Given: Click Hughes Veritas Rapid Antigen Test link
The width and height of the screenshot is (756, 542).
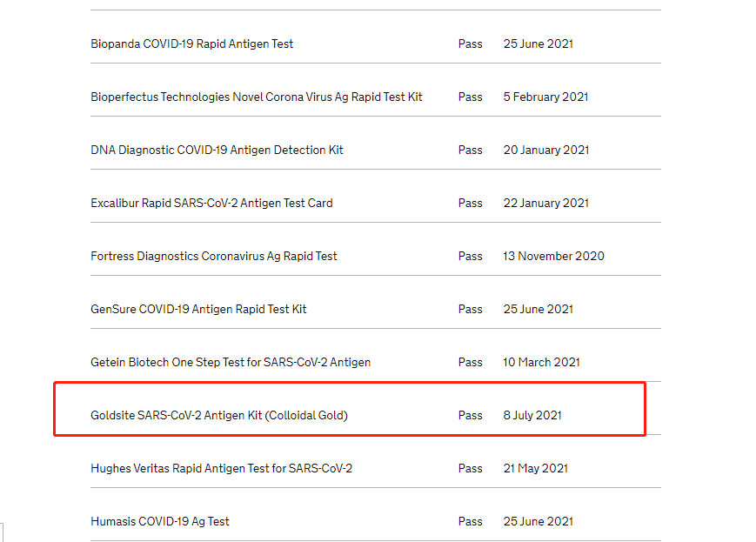Looking at the screenshot, I should pyautogui.click(x=222, y=468).
